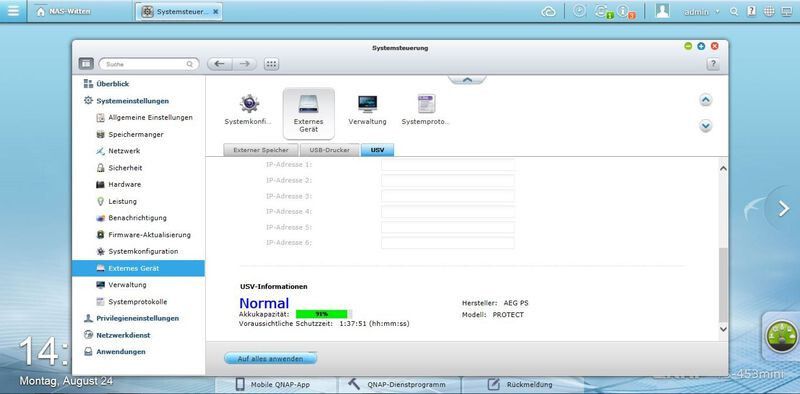Open desktop search magnifier icon
This screenshot has width=800, height=394.
(734, 11)
